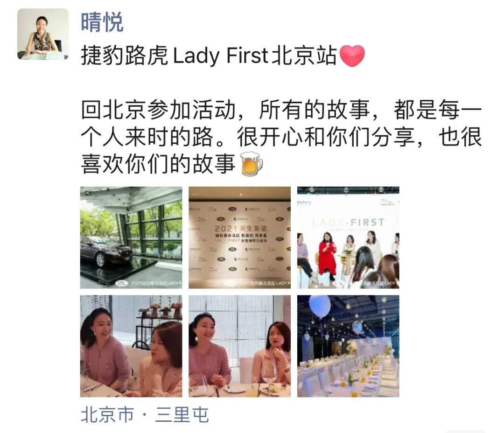Open the 2021 天生英姿 backdrop wall photo
504x433 pixels.
coord(239,237)
